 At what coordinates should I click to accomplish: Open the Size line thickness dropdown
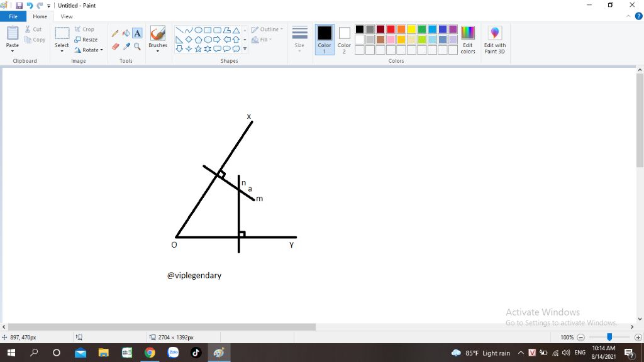[299, 39]
